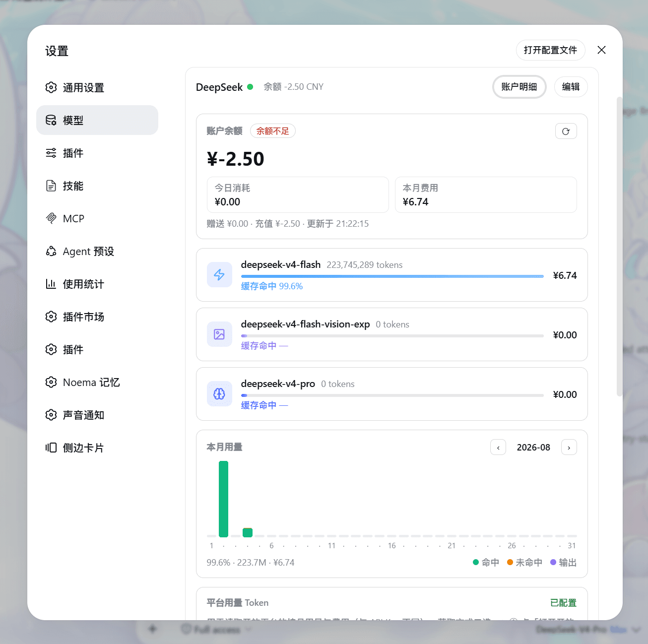Click the deepseek-v4-flash-vision-exp usage progress bar
The height and width of the screenshot is (644, 648).
tap(392, 336)
